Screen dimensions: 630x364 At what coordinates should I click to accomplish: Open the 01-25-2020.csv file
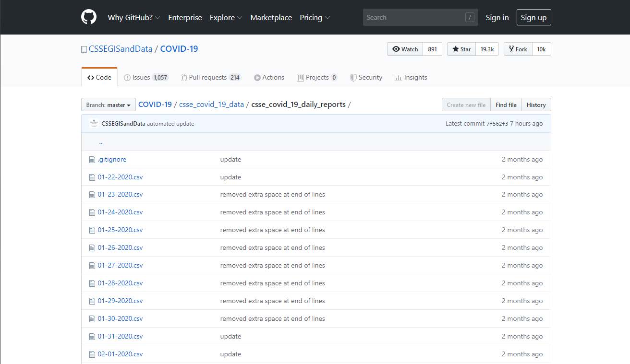(x=120, y=230)
